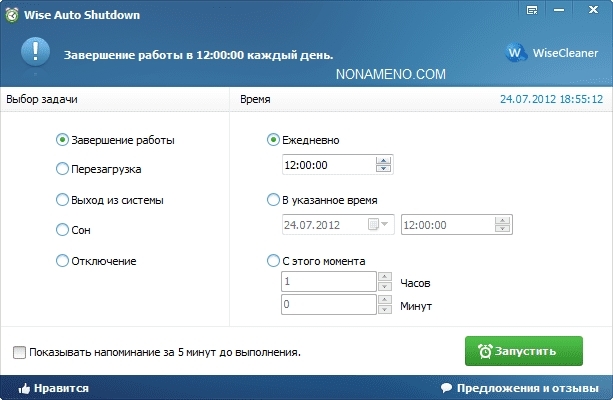
Task: Click the blue exclamation info icon
Action: (x=36, y=51)
